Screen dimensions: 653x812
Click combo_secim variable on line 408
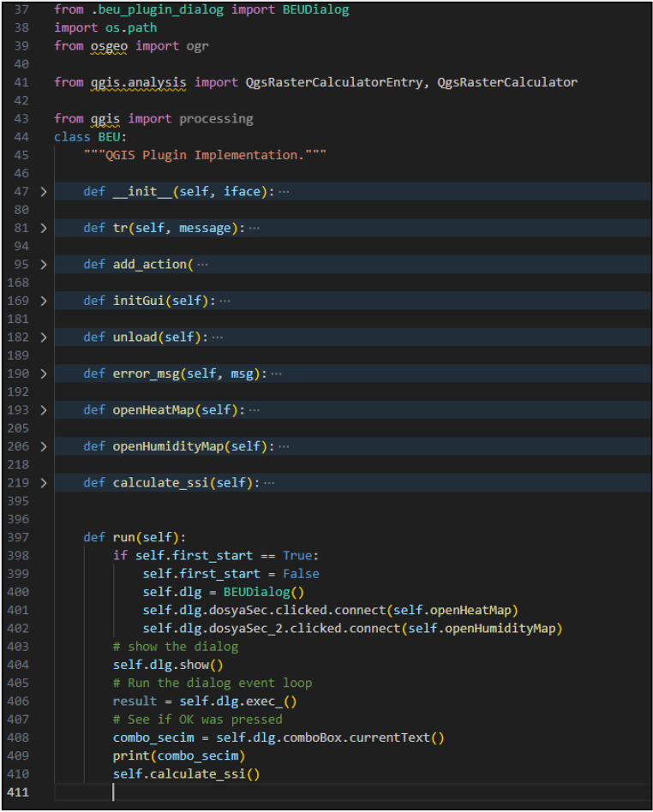tap(153, 737)
